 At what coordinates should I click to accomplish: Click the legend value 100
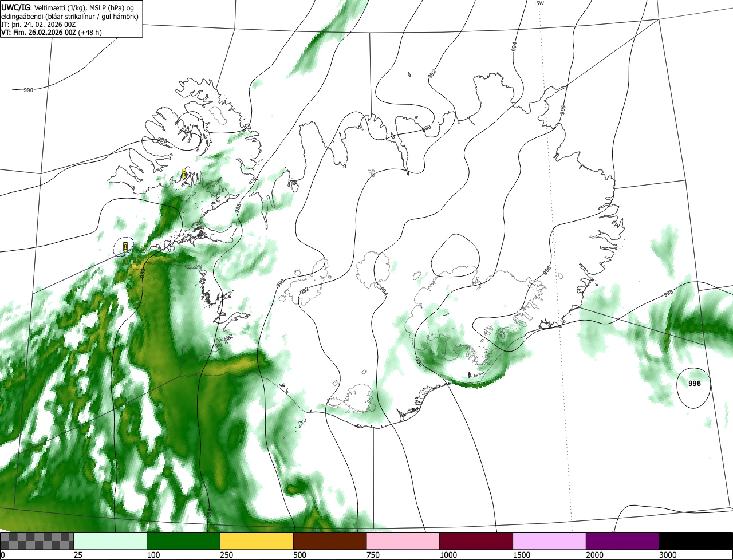click(x=153, y=555)
